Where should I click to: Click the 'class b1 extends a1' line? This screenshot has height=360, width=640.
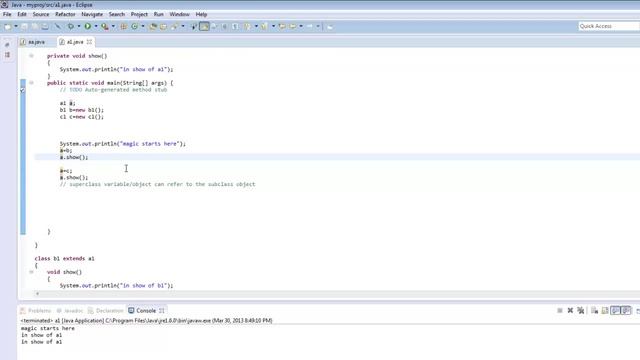64,258
